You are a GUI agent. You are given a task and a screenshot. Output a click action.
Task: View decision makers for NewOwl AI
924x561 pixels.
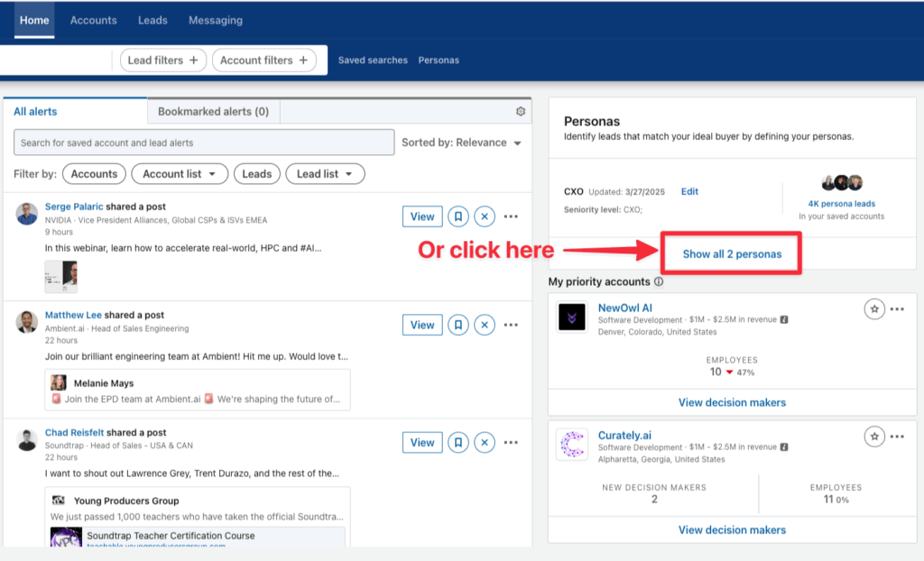[732, 402]
